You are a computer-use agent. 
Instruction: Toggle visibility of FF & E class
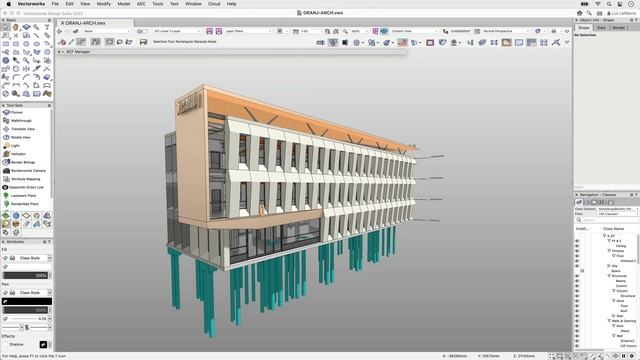coord(577,241)
